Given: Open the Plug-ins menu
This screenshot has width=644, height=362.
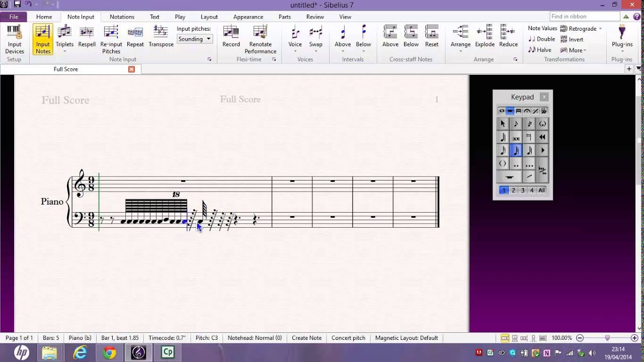Looking at the screenshot, I should click(622, 40).
